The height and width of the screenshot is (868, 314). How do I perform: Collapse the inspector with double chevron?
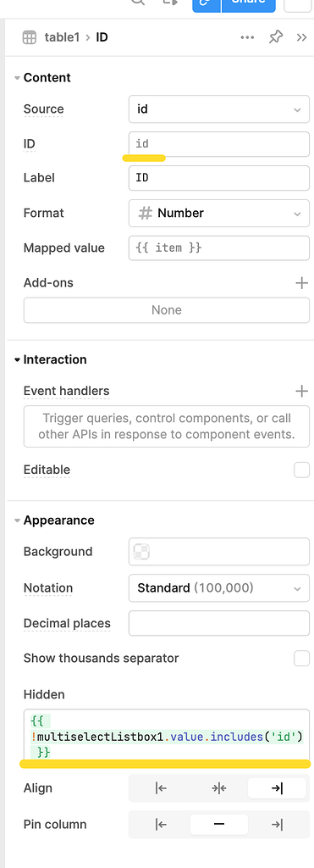coord(301,37)
